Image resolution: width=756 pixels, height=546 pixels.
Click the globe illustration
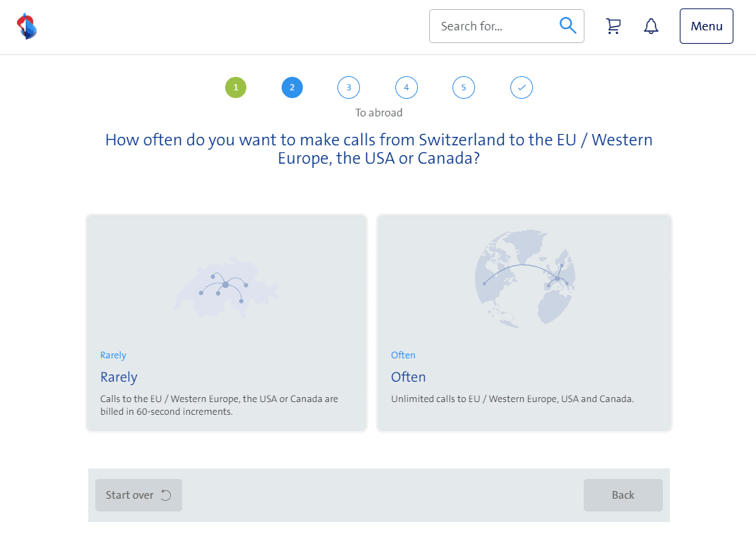tap(524, 279)
